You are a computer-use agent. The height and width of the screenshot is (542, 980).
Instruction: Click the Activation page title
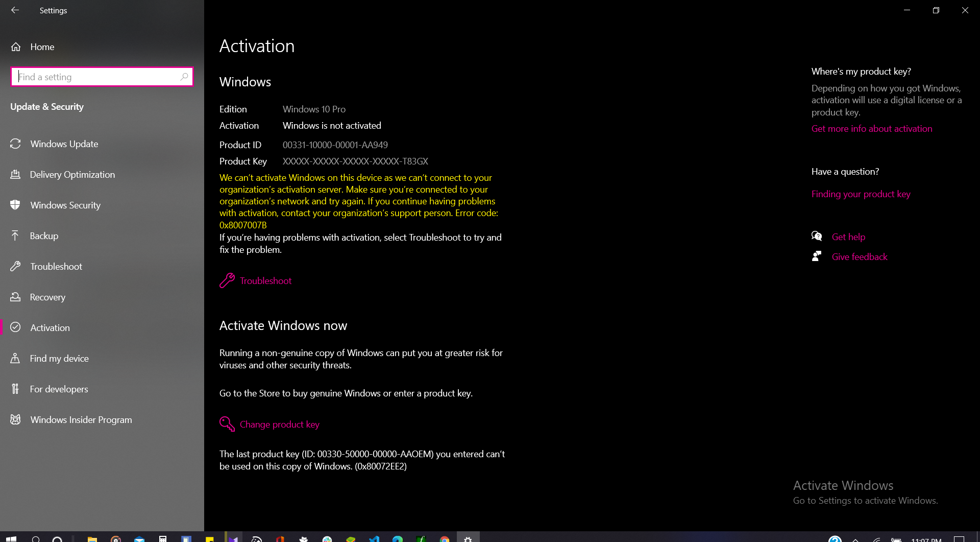click(257, 46)
